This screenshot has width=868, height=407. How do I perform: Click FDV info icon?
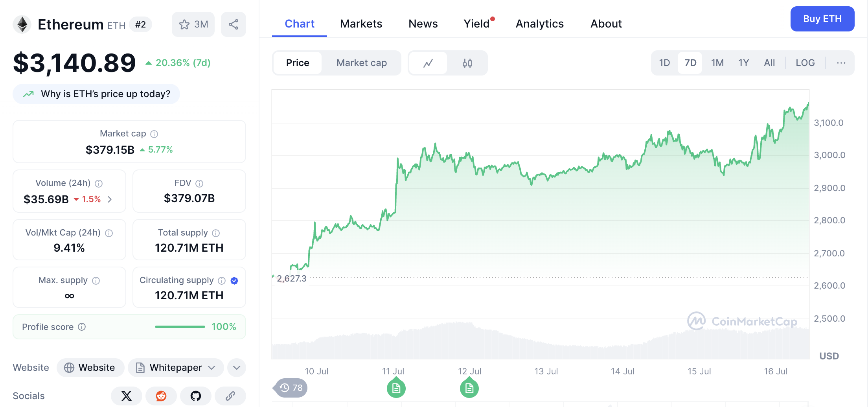coord(199,184)
